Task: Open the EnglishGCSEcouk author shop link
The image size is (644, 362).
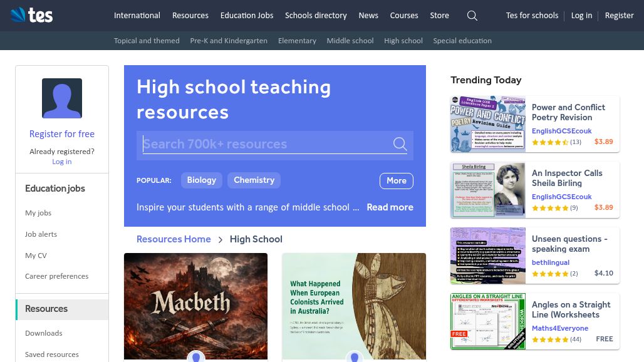Action: (562, 131)
